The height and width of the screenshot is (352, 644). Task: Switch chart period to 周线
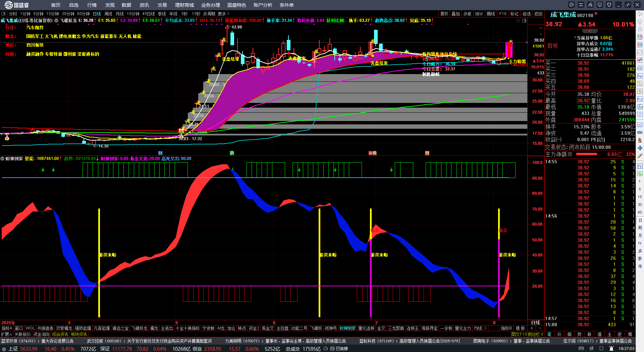point(108,14)
